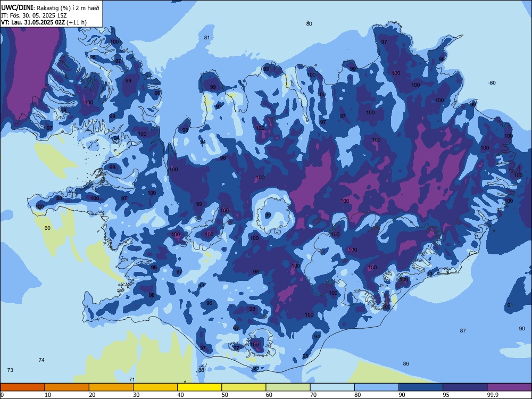Click the "60" value in the western yellow area
This screenshot has height=399, width=532.
click(47, 228)
